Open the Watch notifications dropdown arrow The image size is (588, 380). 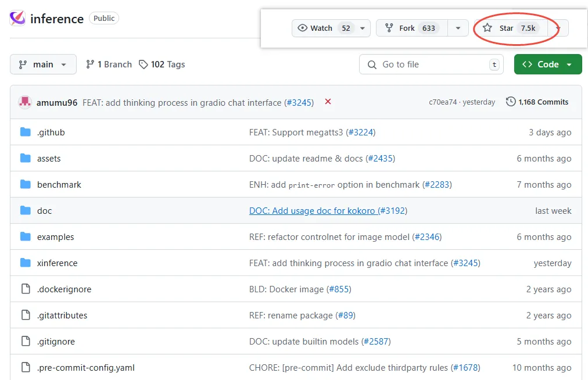(362, 28)
